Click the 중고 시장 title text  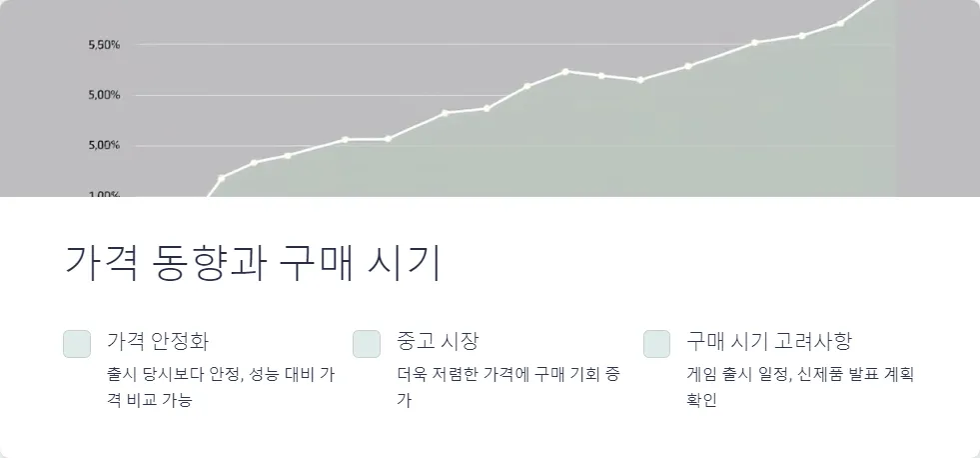438,341
